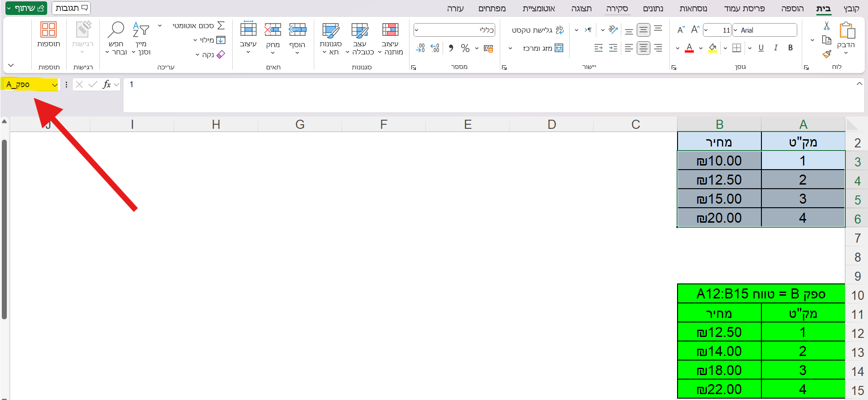Apply percent style with the % icon
Screen dimensions: 868x400
click(x=465, y=48)
